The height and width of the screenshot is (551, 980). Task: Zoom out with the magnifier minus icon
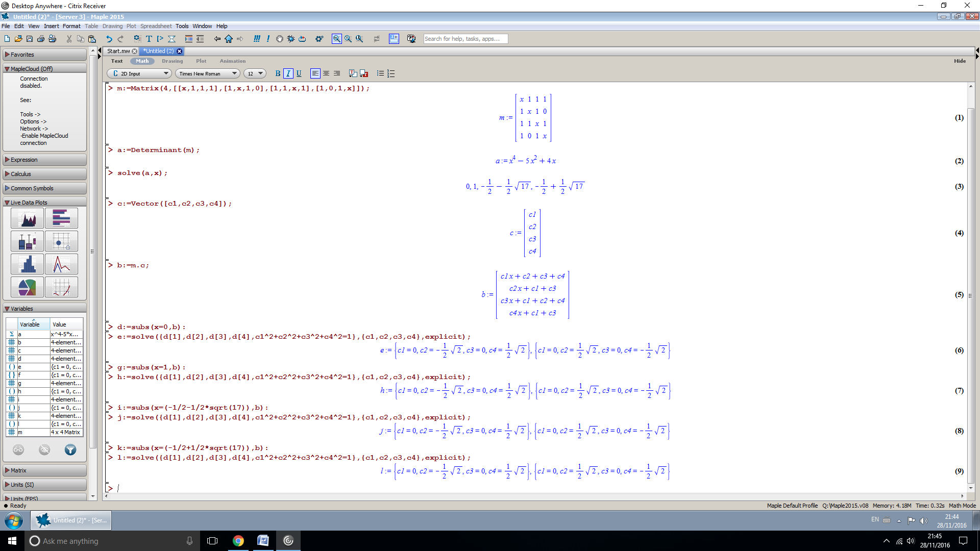pyautogui.click(x=359, y=39)
